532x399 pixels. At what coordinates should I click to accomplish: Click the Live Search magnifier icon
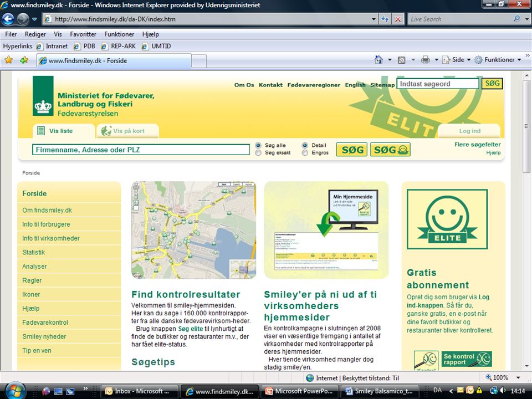pyautogui.click(x=516, y=19)
